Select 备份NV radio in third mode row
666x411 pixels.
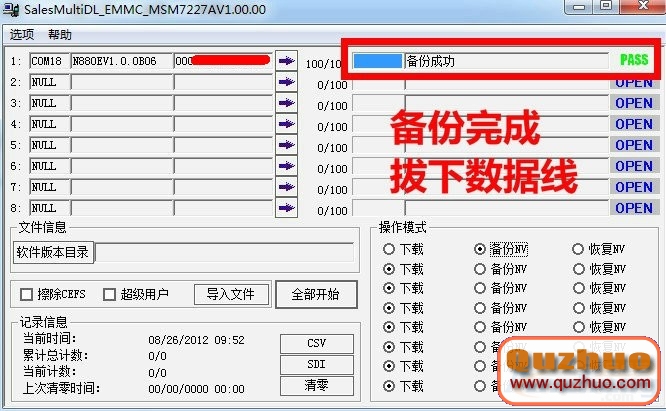coord(480,288)
